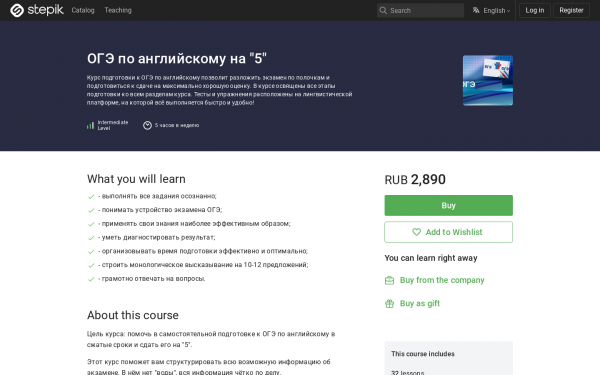
Task: Go to the Teaching section
Action: click(x=118, y=10)
